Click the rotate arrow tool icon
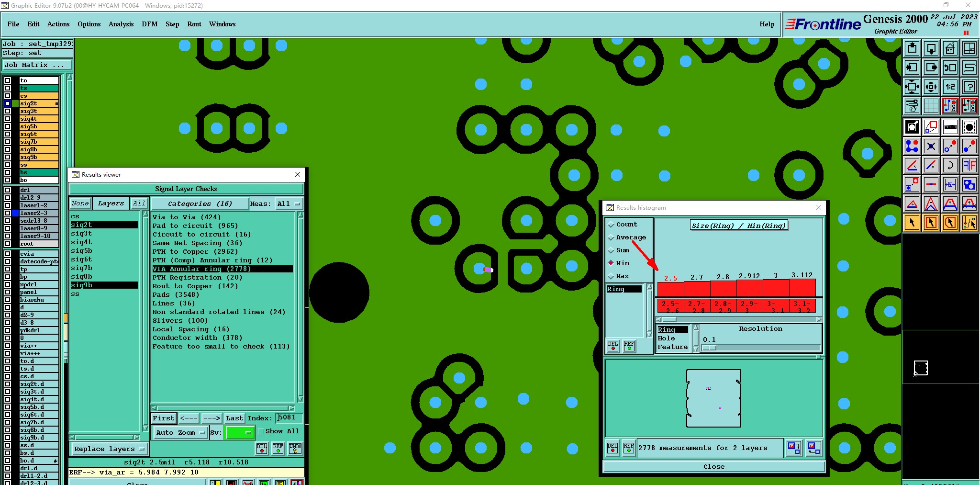 pos(950,165)
